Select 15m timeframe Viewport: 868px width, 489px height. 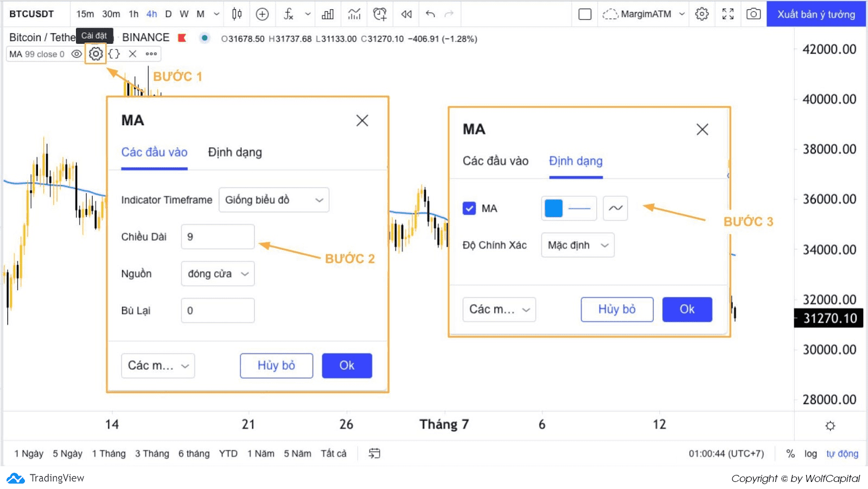pos(85,14)
